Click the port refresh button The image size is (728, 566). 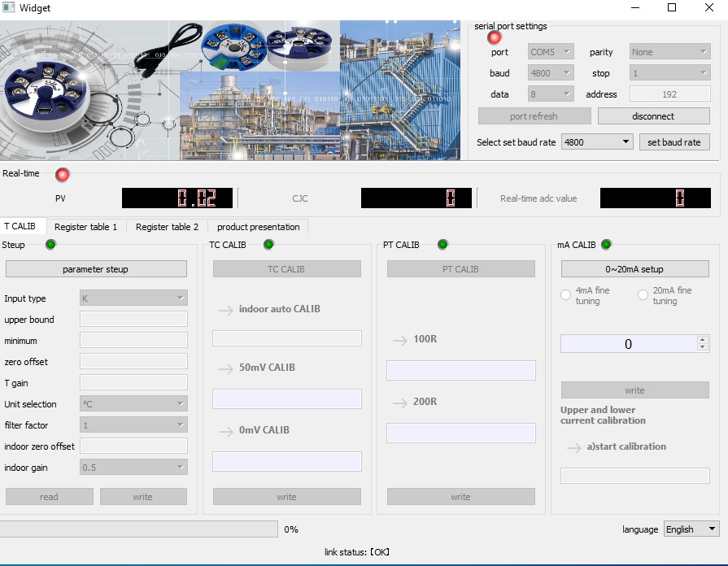(534, 116)
